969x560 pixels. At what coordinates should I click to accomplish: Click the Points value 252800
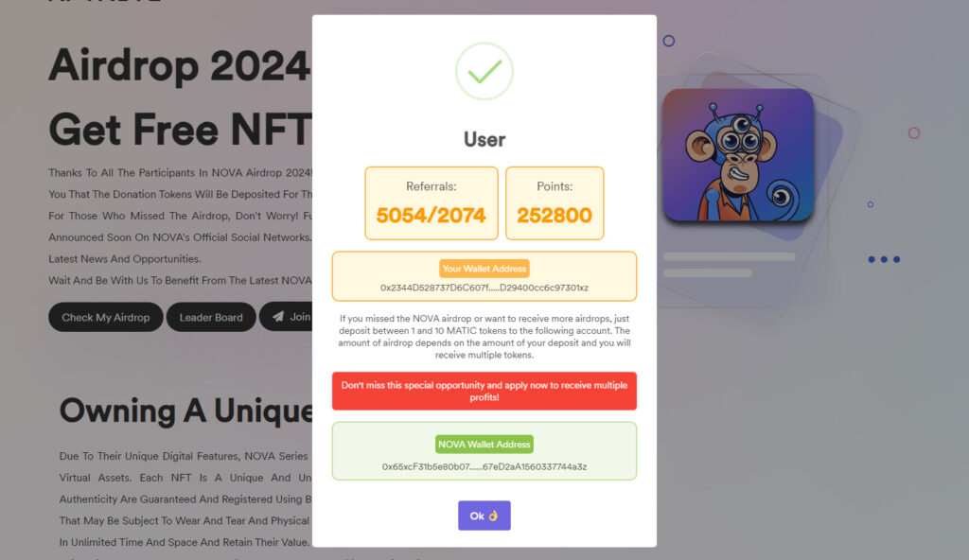(x=555, y=215)
